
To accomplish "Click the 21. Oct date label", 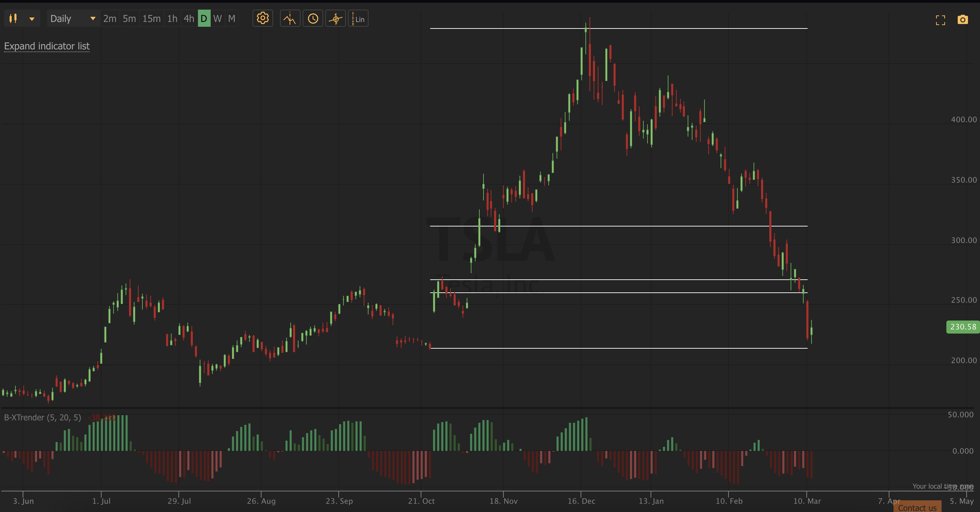I will pos(421,501).
